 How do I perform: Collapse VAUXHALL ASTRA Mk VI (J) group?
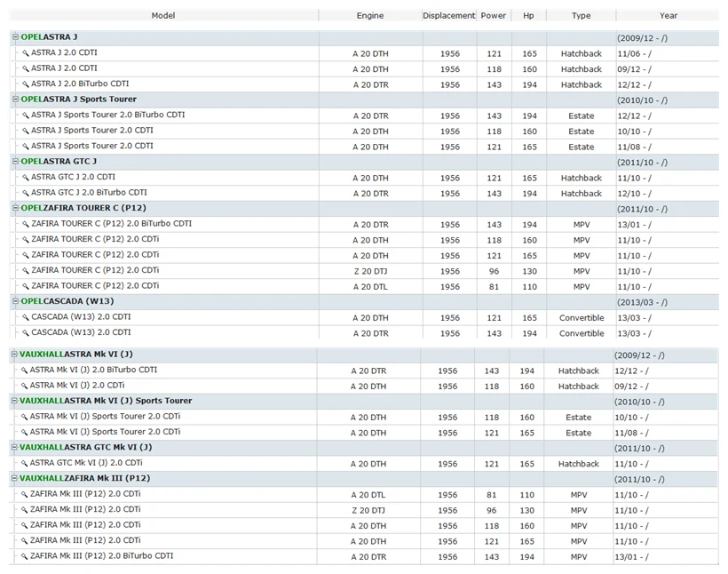[14, 355]
